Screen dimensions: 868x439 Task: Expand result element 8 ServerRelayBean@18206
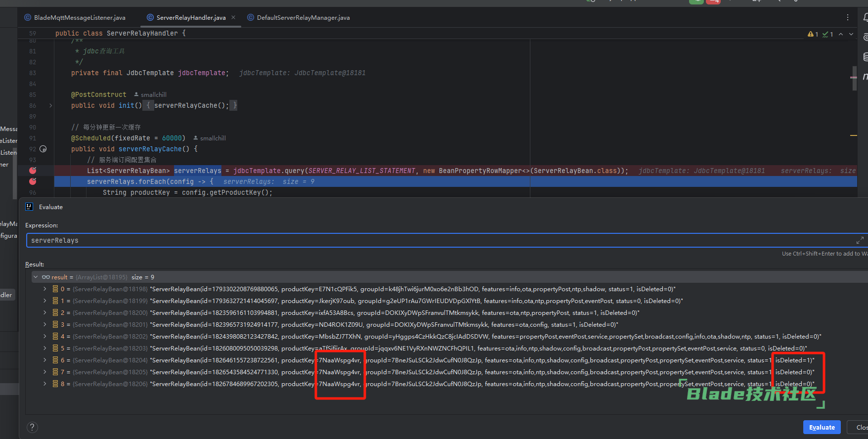click(x=45, y=384)
